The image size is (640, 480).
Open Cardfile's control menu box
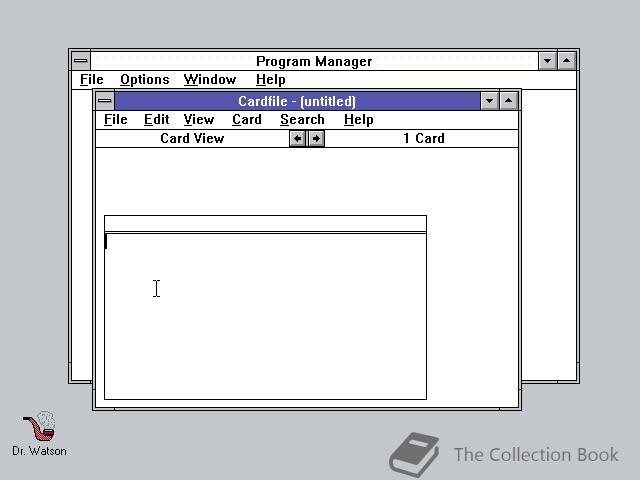point(105,101)
